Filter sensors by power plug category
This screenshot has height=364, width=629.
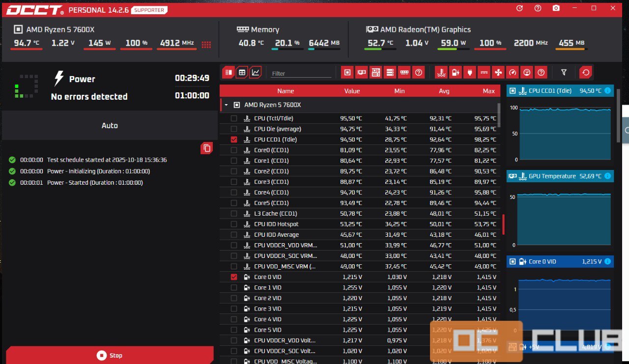tap(469, 72)
